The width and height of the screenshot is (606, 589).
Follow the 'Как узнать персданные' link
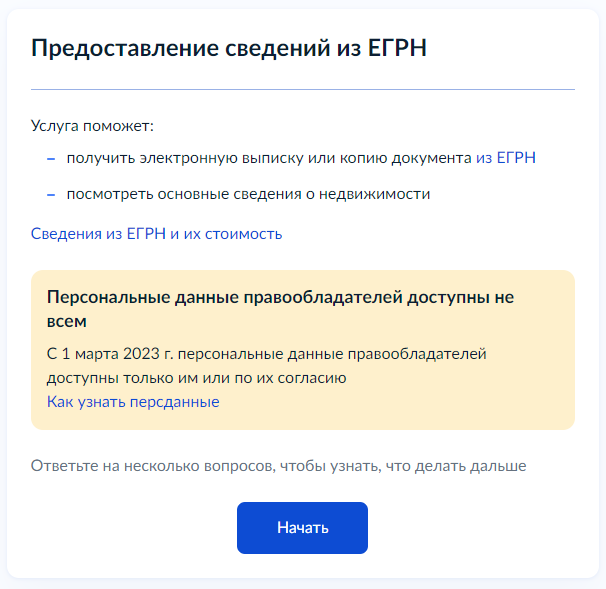(x=133, y=402)
